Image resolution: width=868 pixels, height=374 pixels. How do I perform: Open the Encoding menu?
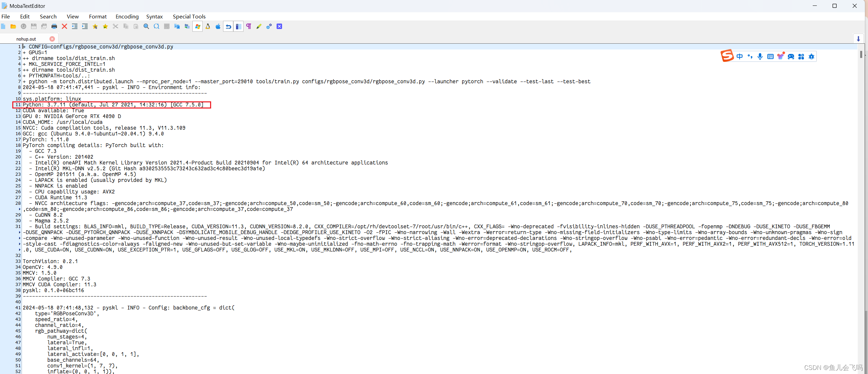(x=127, y=16)
